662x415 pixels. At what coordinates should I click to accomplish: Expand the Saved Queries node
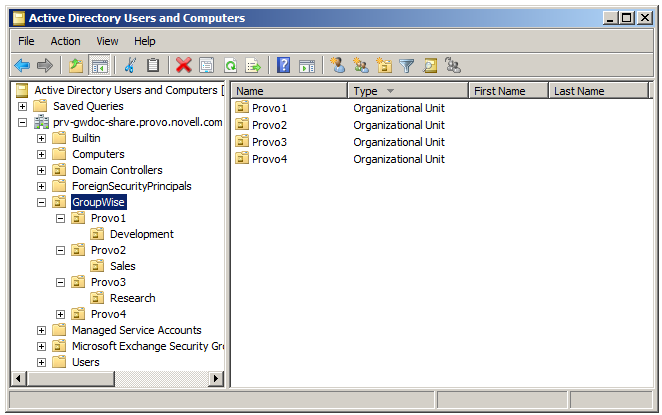coord(22,106)
